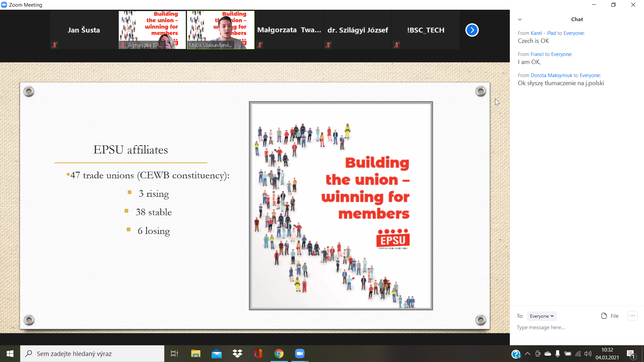Click Małgorzata muted microphone icon
This screenshot has height=362, width=644.
pyautogui.click(x=260, y=45)
